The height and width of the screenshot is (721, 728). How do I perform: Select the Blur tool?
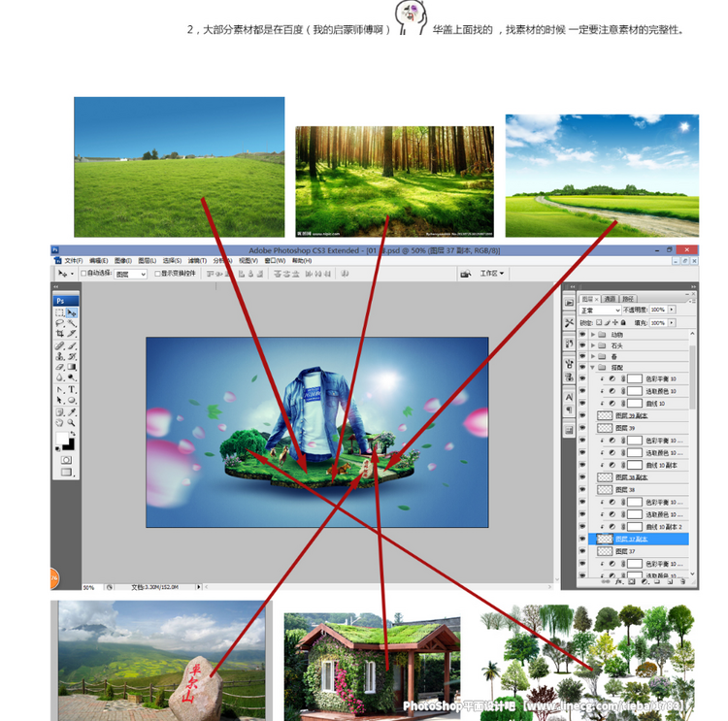click(x=60, y=377)
